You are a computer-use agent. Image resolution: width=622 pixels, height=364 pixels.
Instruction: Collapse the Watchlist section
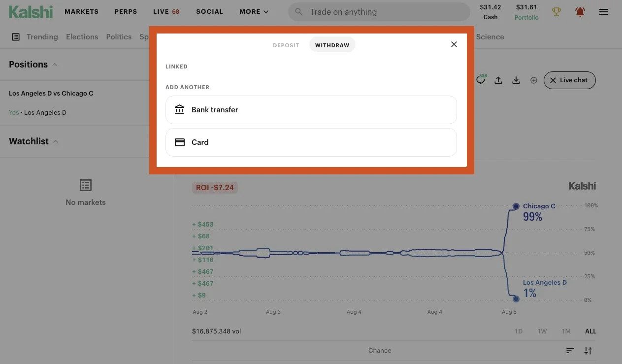point(56,141)
